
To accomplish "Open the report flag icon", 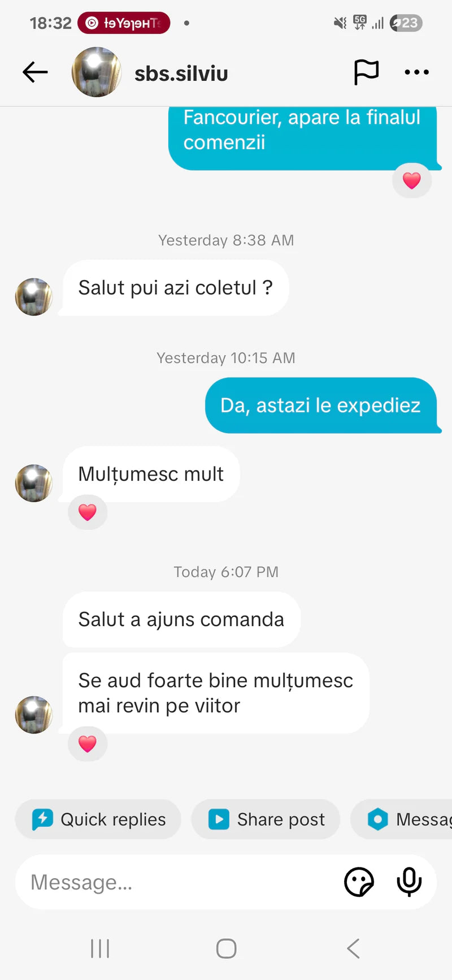I will point(366,72).
